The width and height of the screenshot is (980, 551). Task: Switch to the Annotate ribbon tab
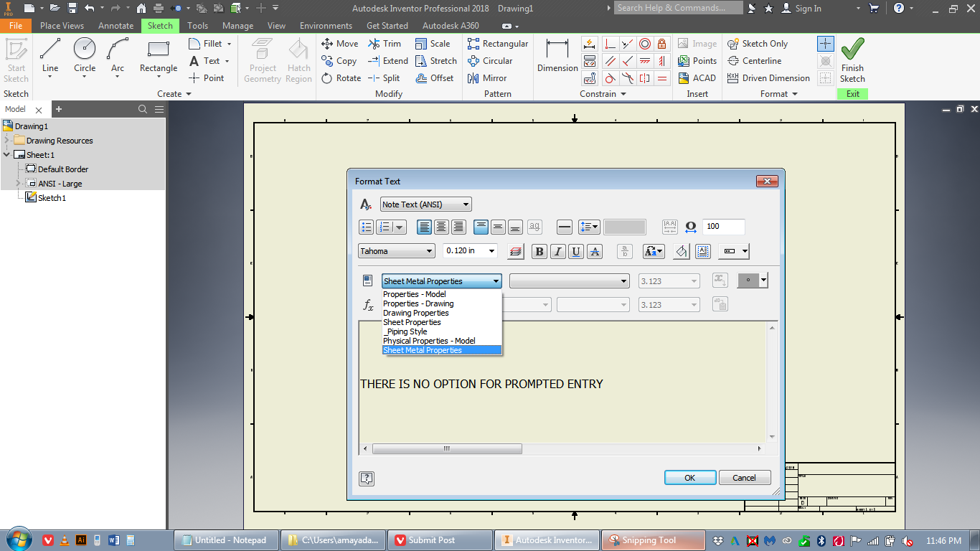point(115,25)
